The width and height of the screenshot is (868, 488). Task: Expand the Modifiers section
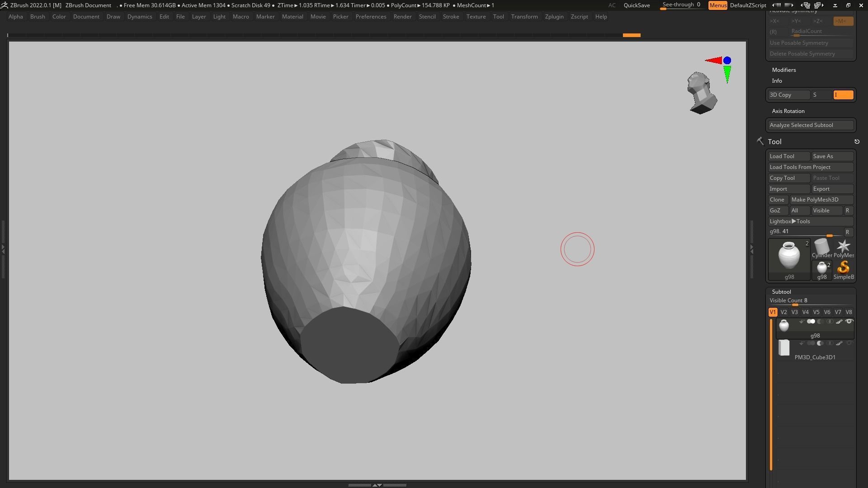point(784,70)
